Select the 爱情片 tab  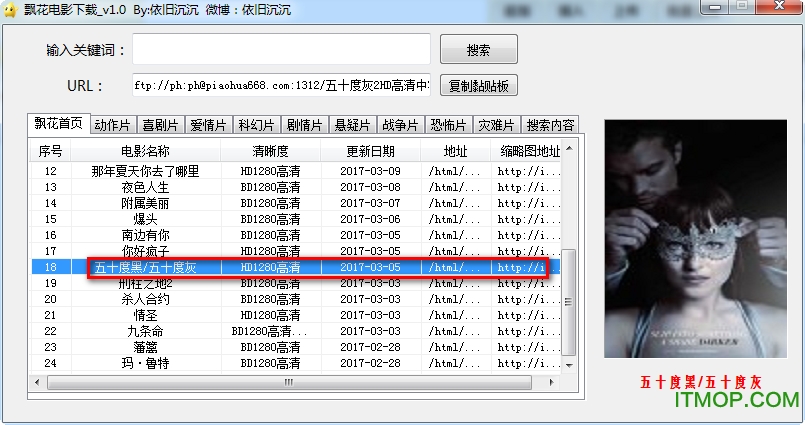pos(208,125)
